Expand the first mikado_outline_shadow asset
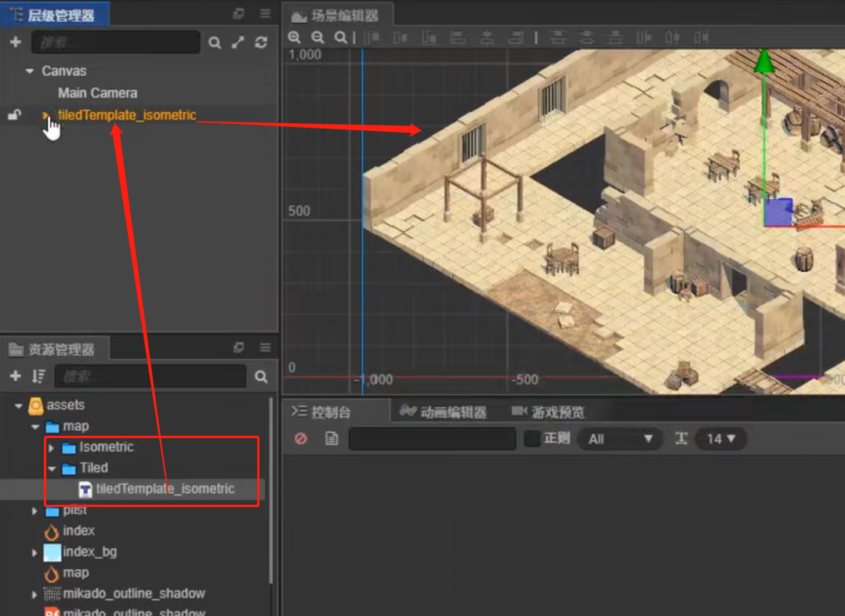The height and width of the screenshot is (616, 845). point(34,594)
